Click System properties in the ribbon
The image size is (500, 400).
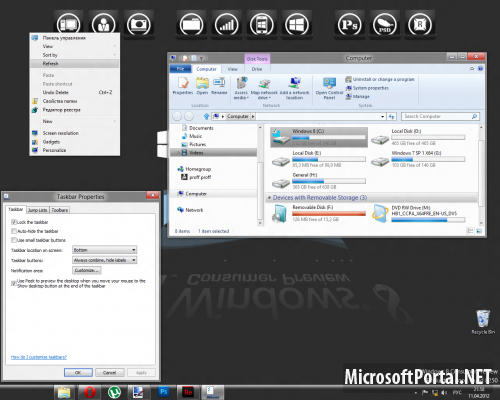tap(367, 88)
